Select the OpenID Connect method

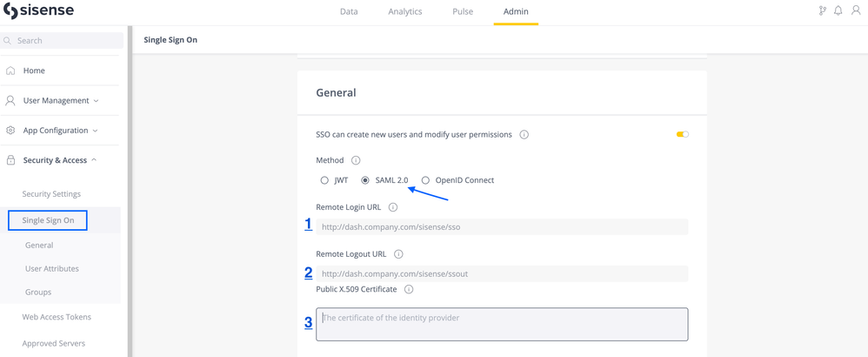coord(425,180)
